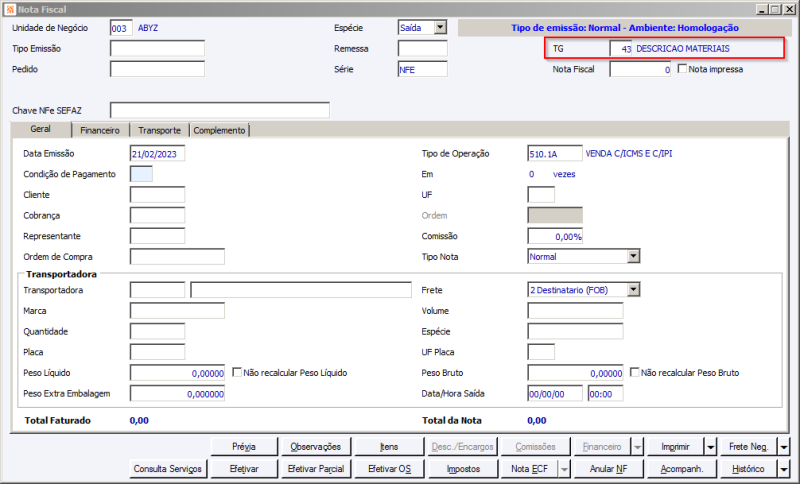The image size is (800, 484).
Task: Open the arrow beside Imprimir button
Action: [x=711, y=447]
